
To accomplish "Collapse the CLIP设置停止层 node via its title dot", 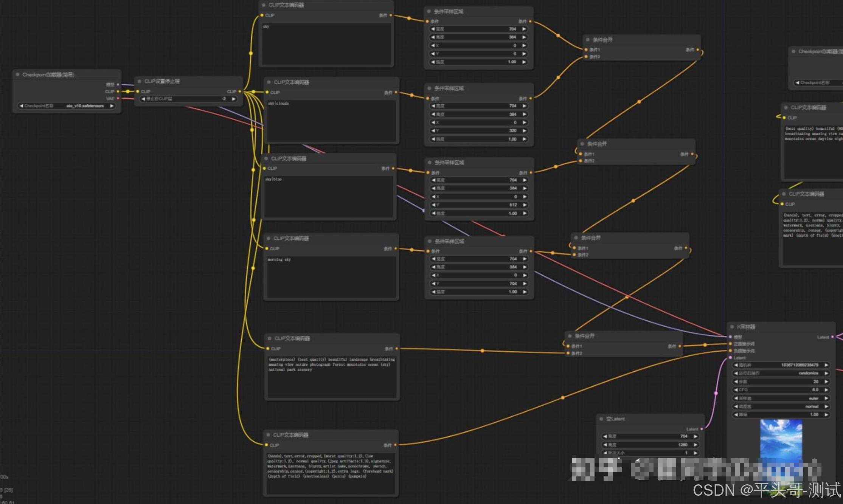I will (x=139, y=81).
